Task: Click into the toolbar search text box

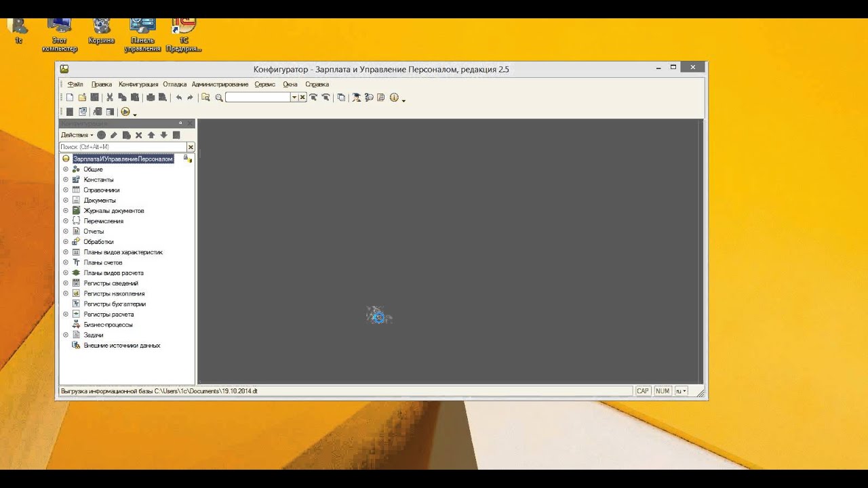Action: coord(258,98)
